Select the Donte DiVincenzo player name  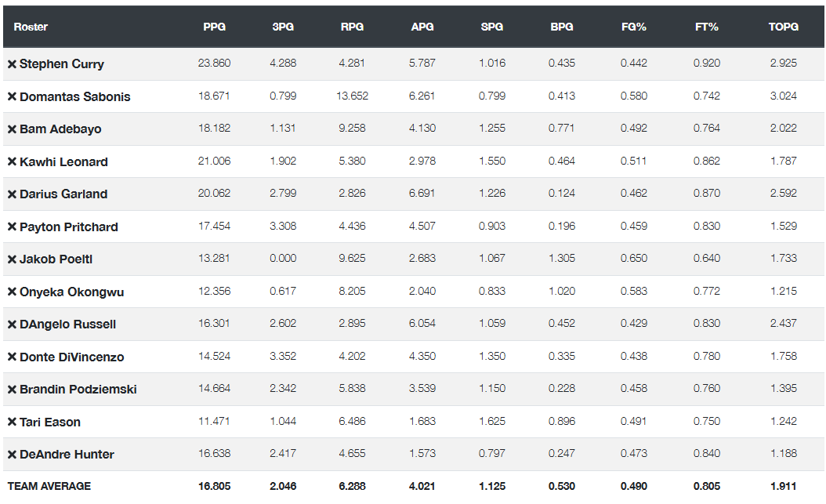click(x=71, y=357)
